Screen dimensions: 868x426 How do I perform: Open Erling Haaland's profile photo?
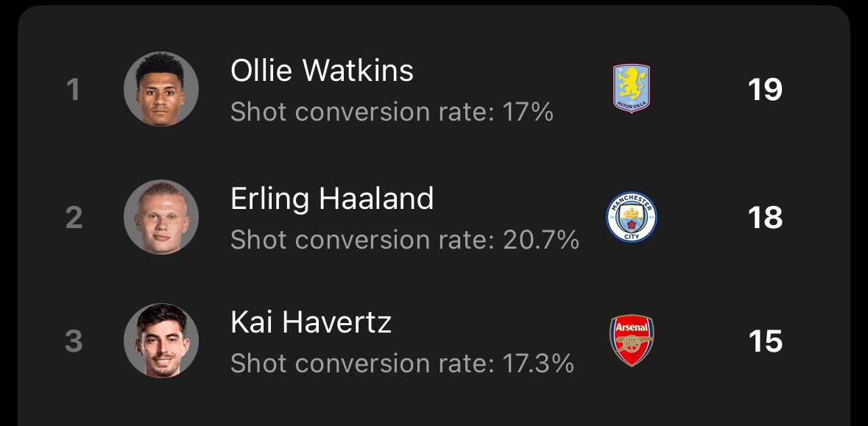[161, 217]
